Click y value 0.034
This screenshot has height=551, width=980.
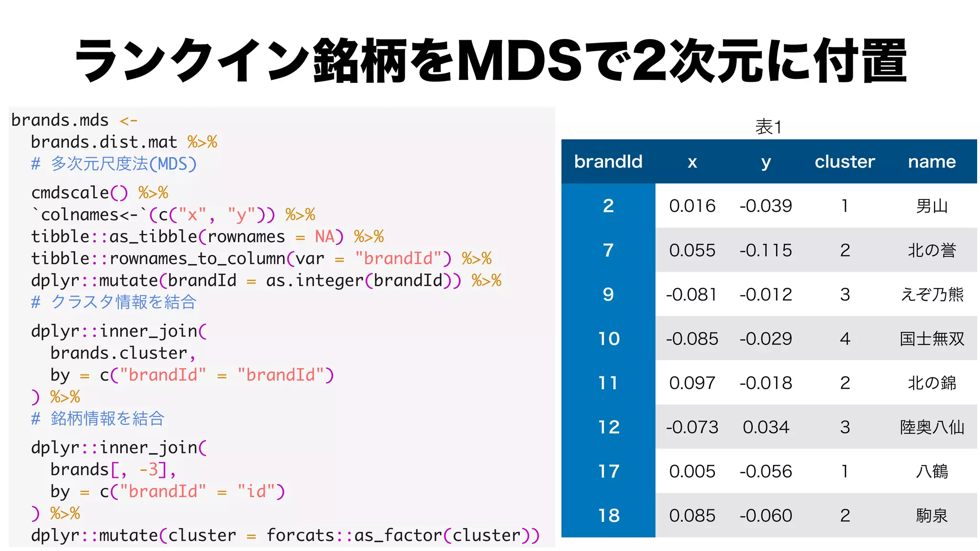pos(766,427)
